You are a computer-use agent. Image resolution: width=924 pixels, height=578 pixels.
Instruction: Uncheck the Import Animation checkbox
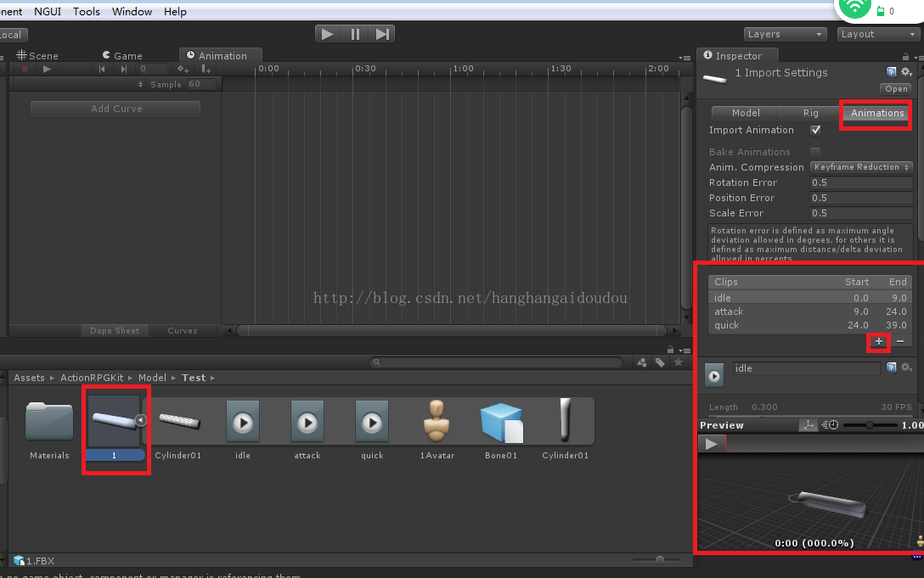(x=815, y=130)
